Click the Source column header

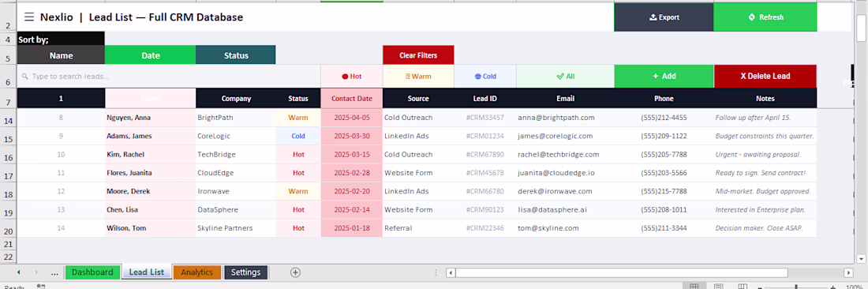pos(418,99)
